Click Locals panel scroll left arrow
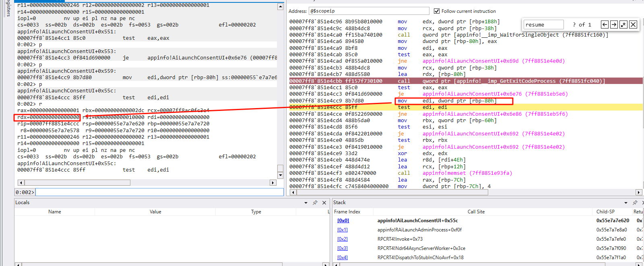Screen dimensions: 644x266 tap(18, 264)
